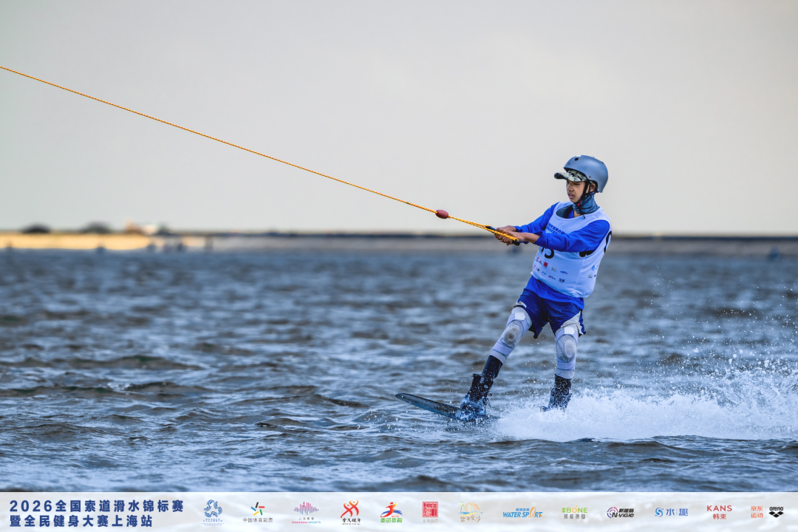The height and width of the screenshot is (532, 798).
Task: Click the 2026全国索道滑水锦标赛 title text
Action: (x=96, y=505)
